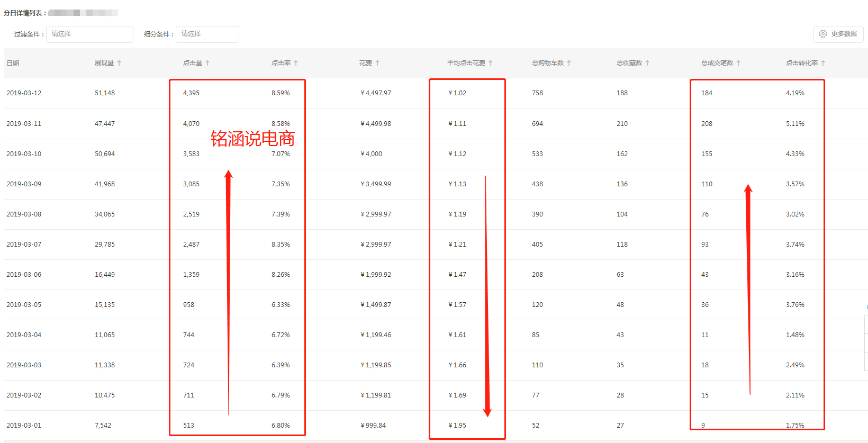Screen dimensions: 868x443
Task: Click the 6.33% click rate value
Action: pyautogui.click(x=281, y=305)
